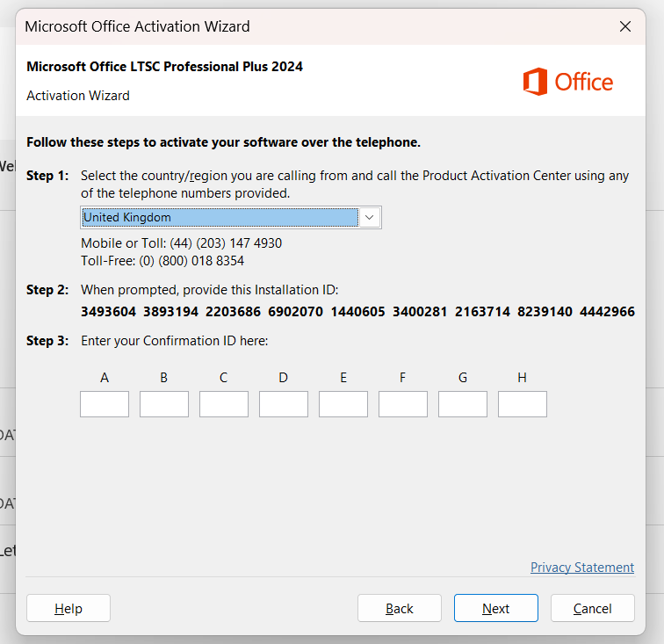Click Installation ID group 1440605

[x=357, y=312]
